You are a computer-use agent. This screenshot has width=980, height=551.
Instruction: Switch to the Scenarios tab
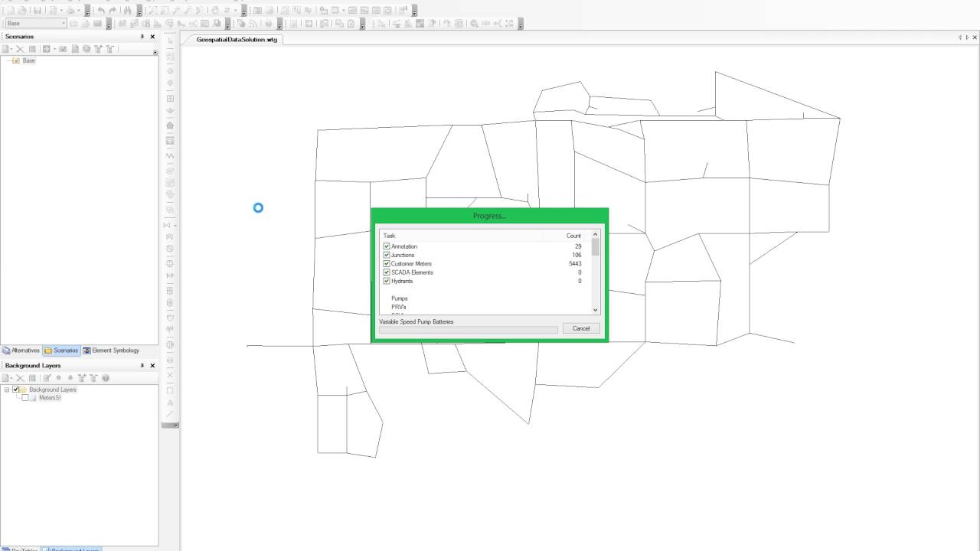(x=61, y=350)
